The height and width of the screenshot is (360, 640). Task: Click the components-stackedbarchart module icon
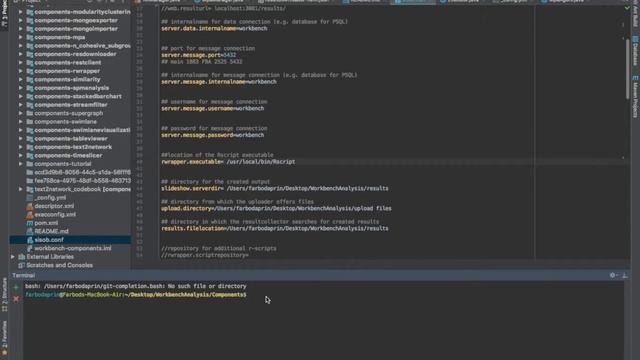pos(30,96)
